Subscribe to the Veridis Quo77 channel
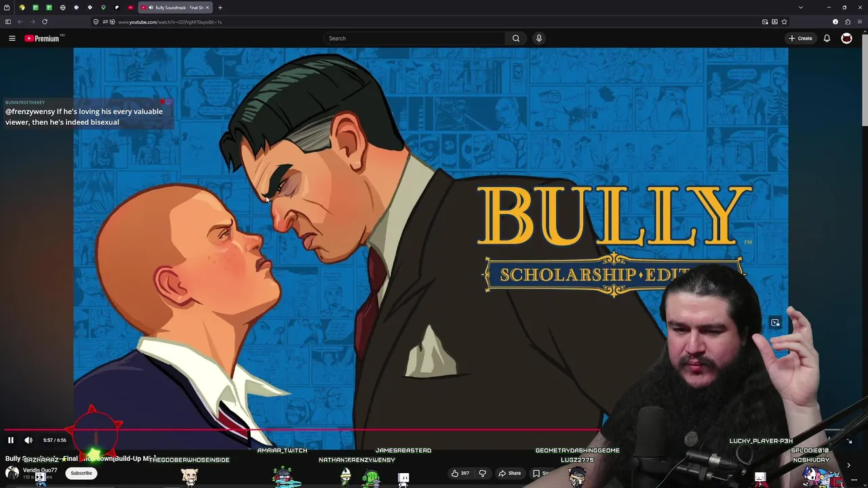The width and height of the screenshot is (868, 488). 81,473
